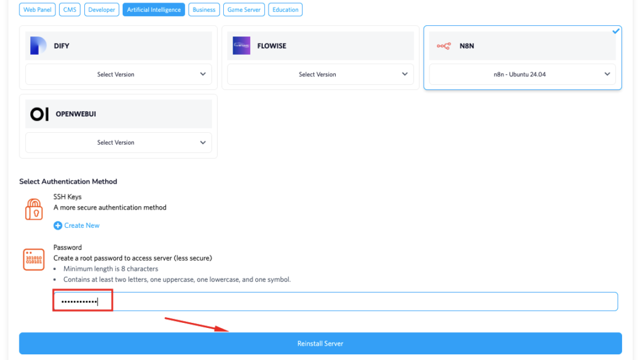
Task: Click the 'Contains at least two letters' requirement
Action: pyautogui.click(x=177, y=279)
